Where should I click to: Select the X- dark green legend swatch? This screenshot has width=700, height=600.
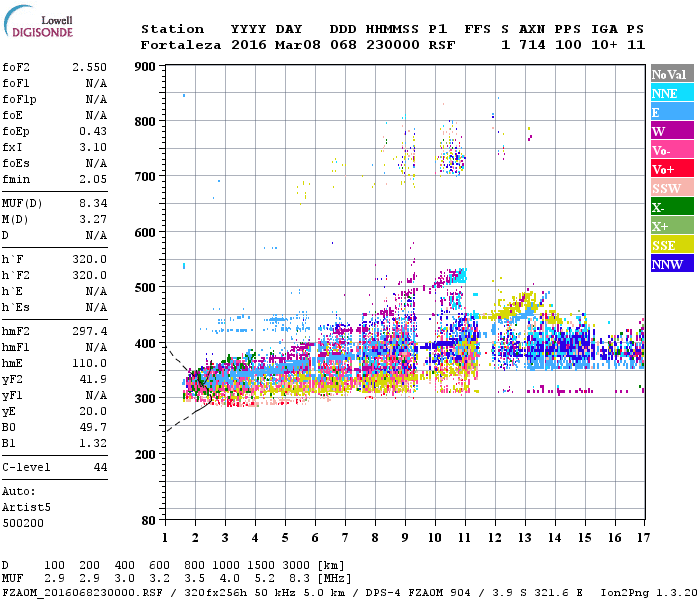coord(672,207)
